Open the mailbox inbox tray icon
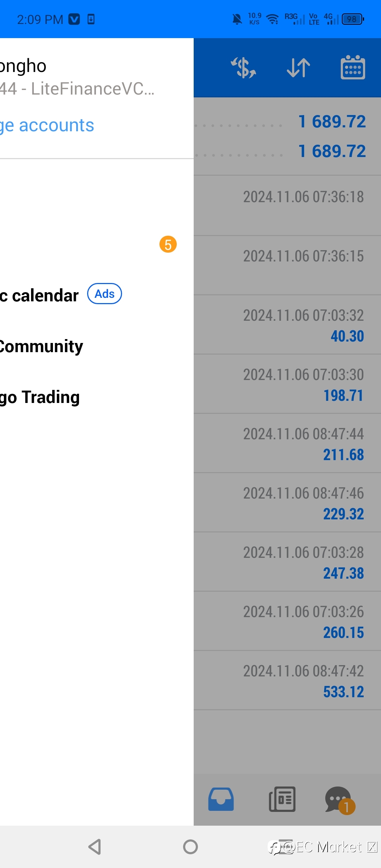The height and width of the screenshot is (868, 381). [x=221, y=799]
